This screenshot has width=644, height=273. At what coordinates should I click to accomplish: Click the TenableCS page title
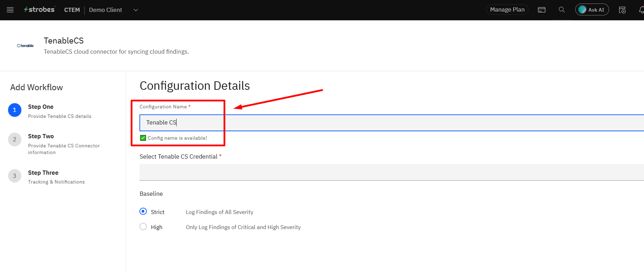click(x=64, y=41)
